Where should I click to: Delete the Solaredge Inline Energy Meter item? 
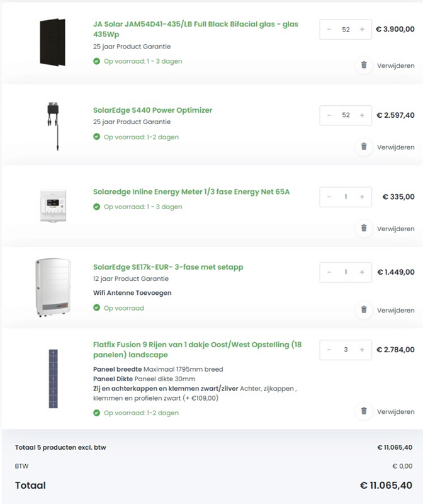point(364,228)
